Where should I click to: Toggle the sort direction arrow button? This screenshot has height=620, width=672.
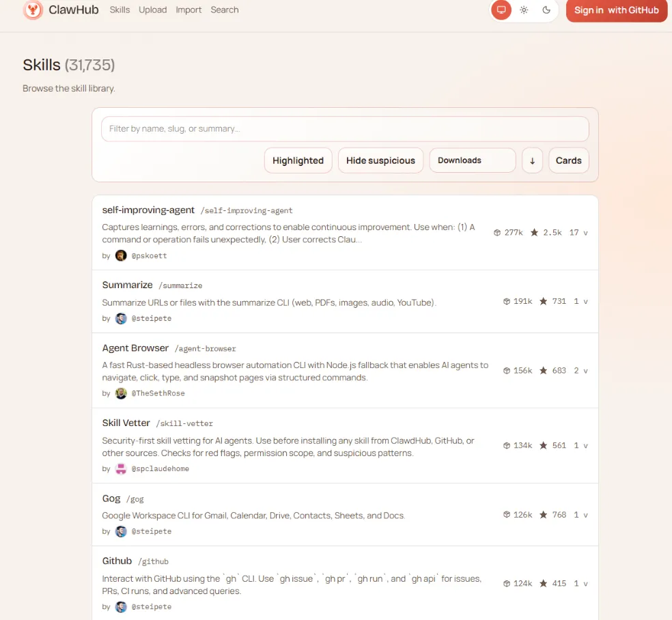point(532,160)
